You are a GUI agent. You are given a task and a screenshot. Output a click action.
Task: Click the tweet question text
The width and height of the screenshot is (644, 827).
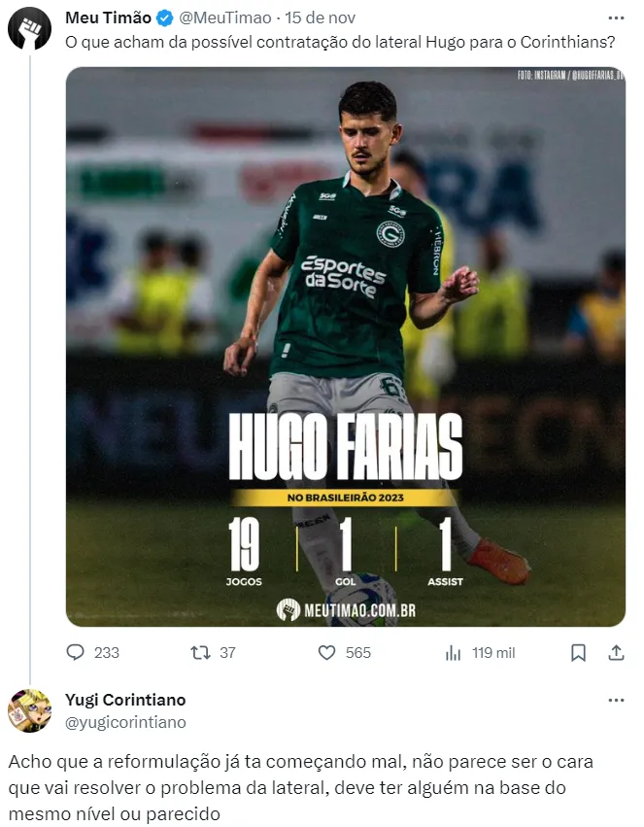(340, 43)
